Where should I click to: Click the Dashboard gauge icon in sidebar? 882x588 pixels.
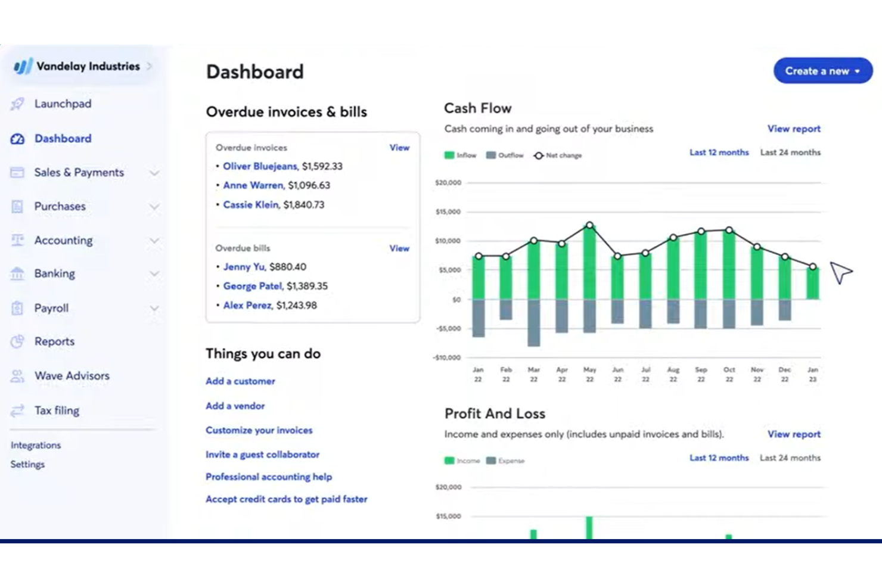[x=17, y=139]
